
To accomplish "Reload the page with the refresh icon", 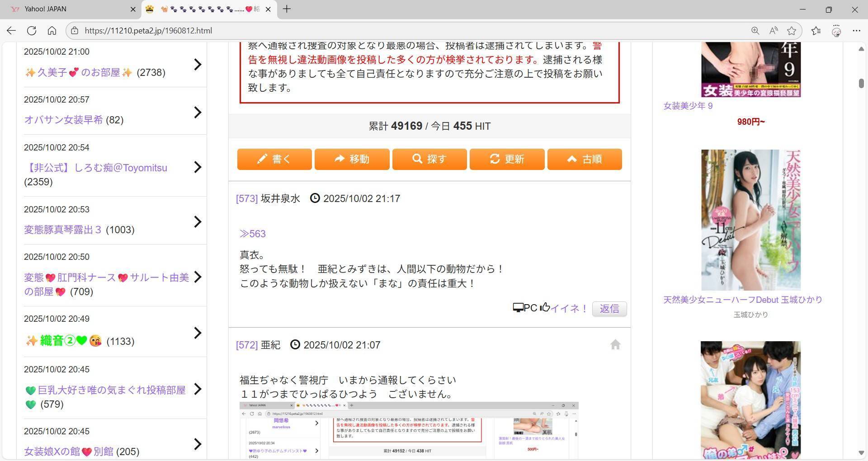I will coord(32,31).
